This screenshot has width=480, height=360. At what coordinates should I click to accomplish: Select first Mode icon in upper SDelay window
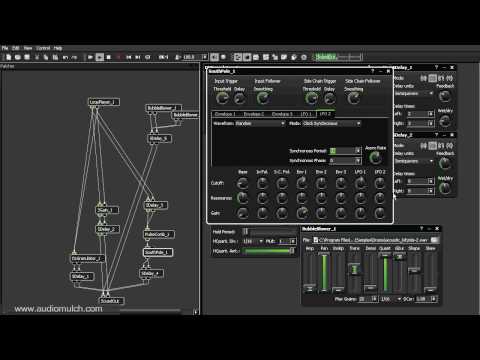pos(423,78)
